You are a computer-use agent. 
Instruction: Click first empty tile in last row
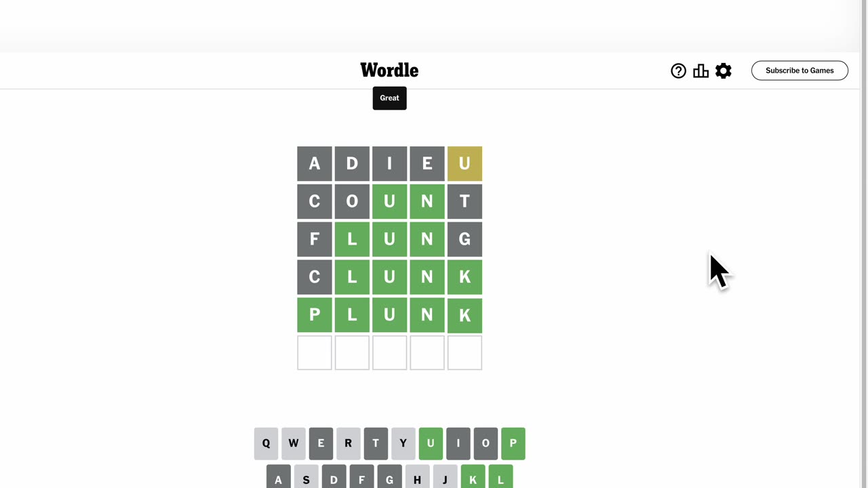(315, 353)
